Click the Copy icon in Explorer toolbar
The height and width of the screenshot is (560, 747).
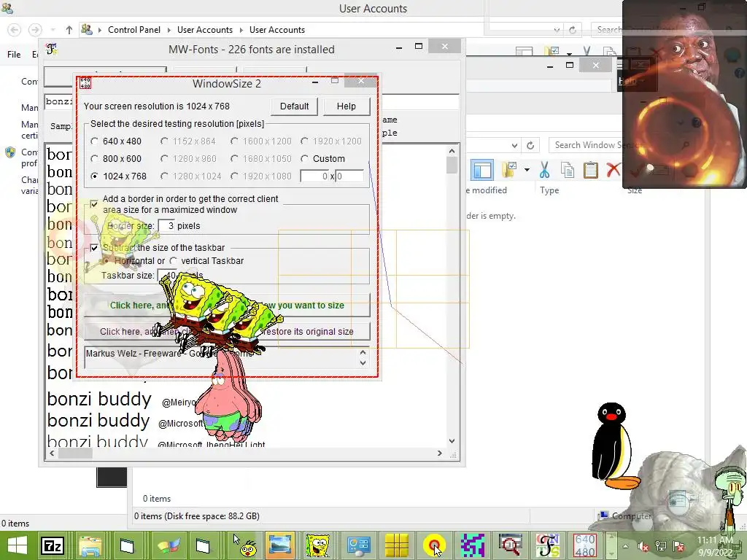tap(568, 170)
